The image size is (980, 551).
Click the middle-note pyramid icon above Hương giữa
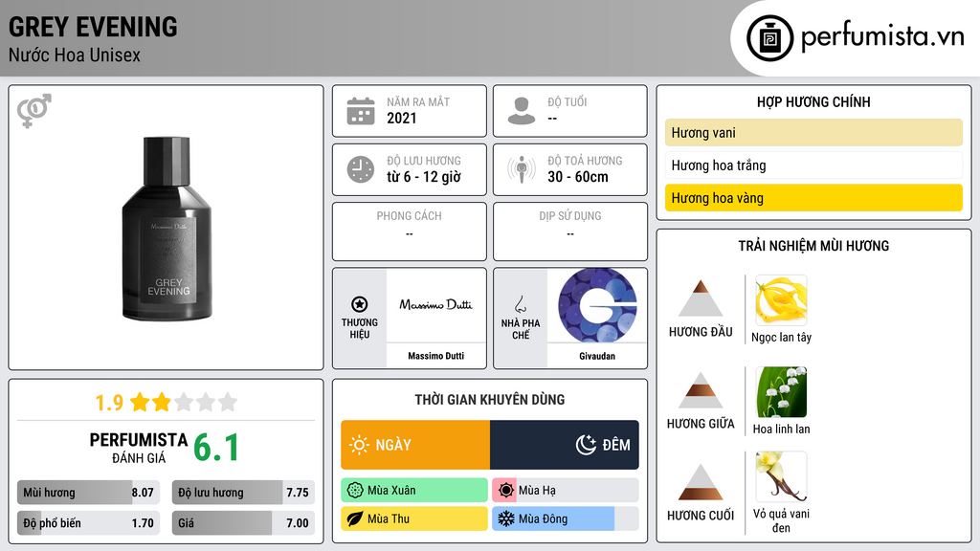(x=701, y=390)
